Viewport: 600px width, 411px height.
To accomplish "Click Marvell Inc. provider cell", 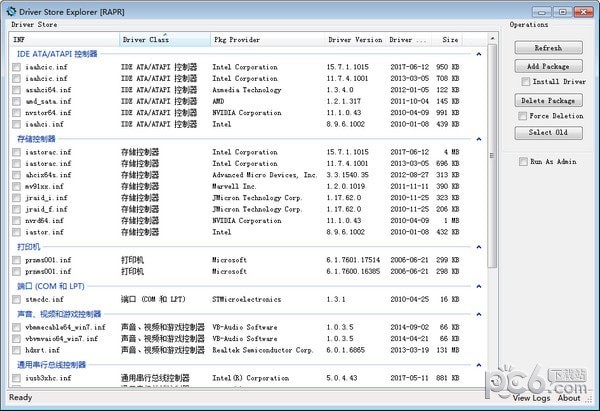I will [235, 186].
